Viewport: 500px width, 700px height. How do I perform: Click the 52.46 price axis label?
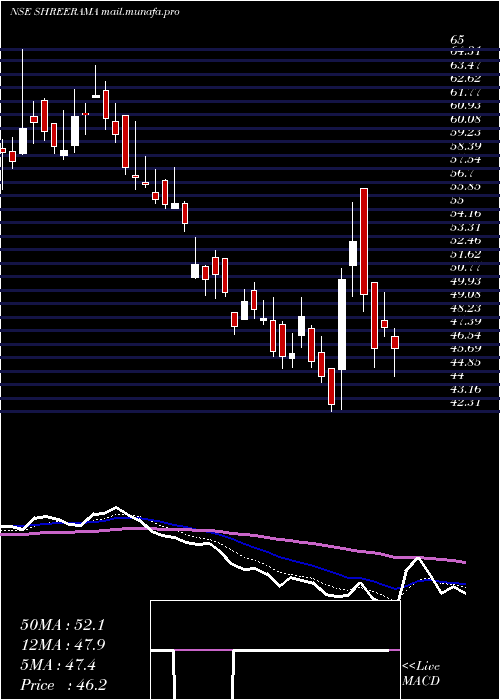point(466,240)
